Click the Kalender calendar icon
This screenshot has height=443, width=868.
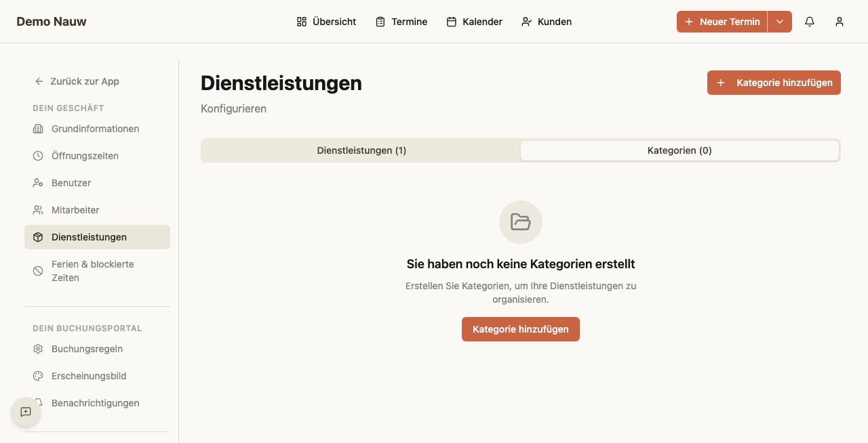point(452,22)
